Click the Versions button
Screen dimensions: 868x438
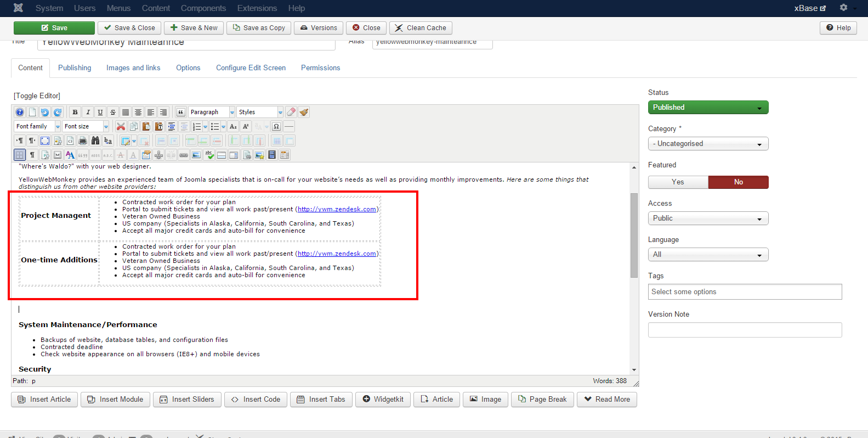[319, 28]
